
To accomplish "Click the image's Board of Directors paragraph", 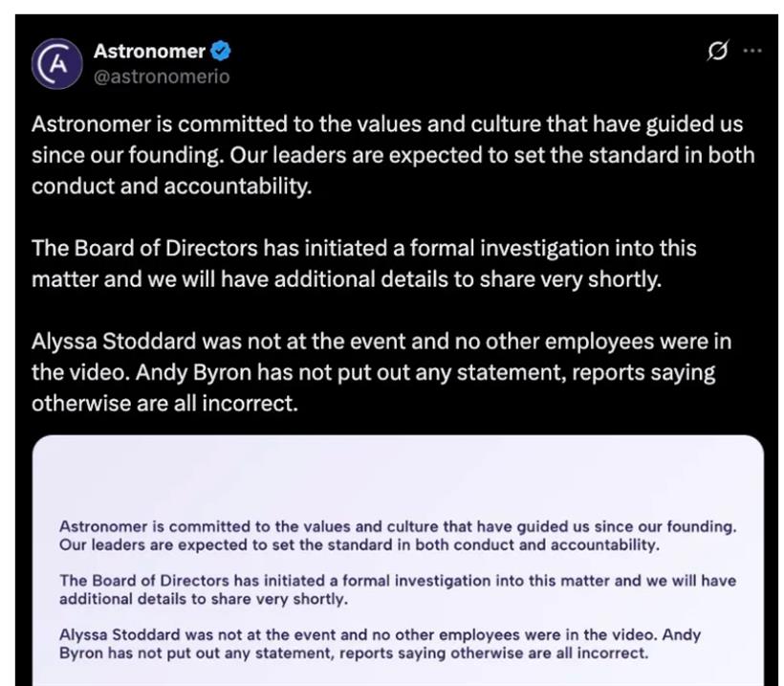I will tap(398, 589).
